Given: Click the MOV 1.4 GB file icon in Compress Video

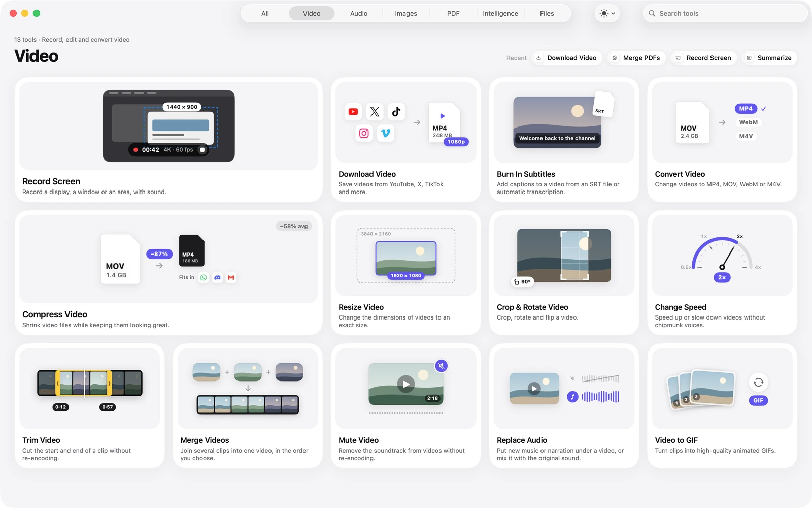Looking at the screenshot, I should (120, 259).
